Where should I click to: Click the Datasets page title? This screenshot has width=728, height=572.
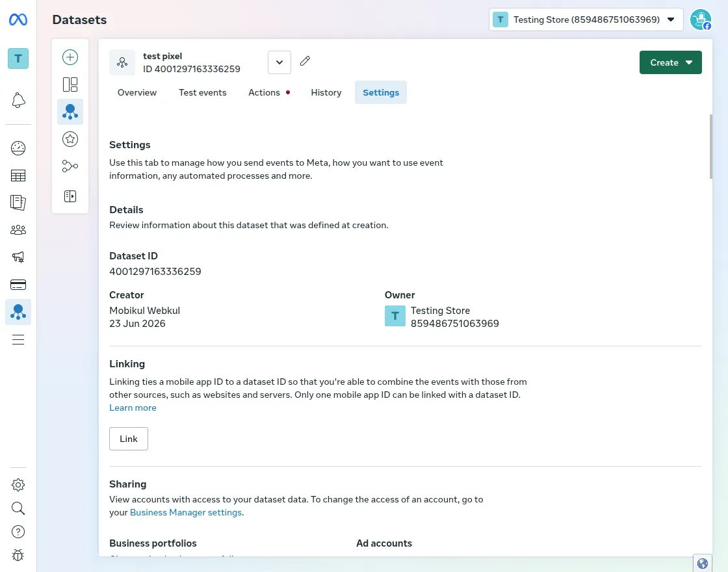[79, 19]
